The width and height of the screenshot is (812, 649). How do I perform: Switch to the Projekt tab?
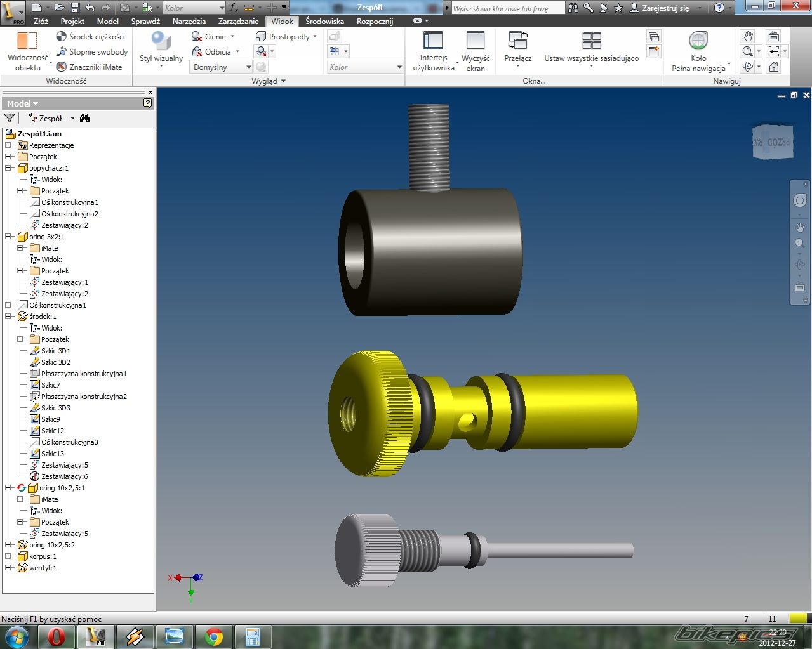click(72, 21)
